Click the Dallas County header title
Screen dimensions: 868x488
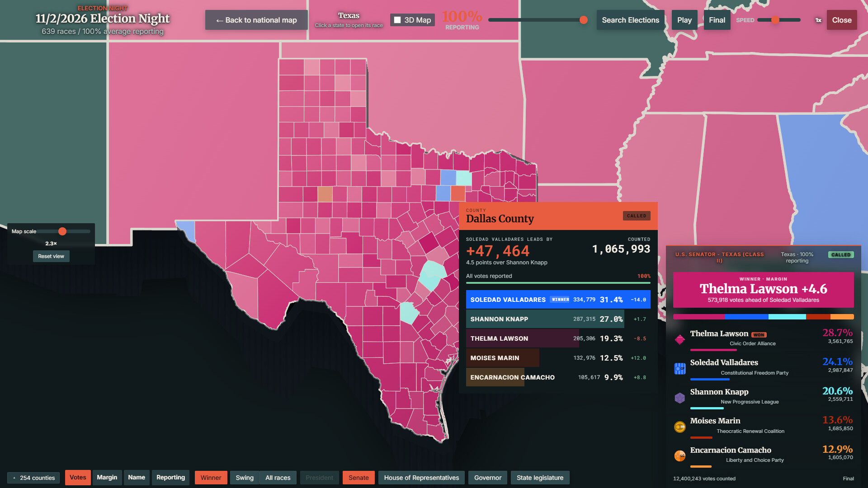coord(500,219)
